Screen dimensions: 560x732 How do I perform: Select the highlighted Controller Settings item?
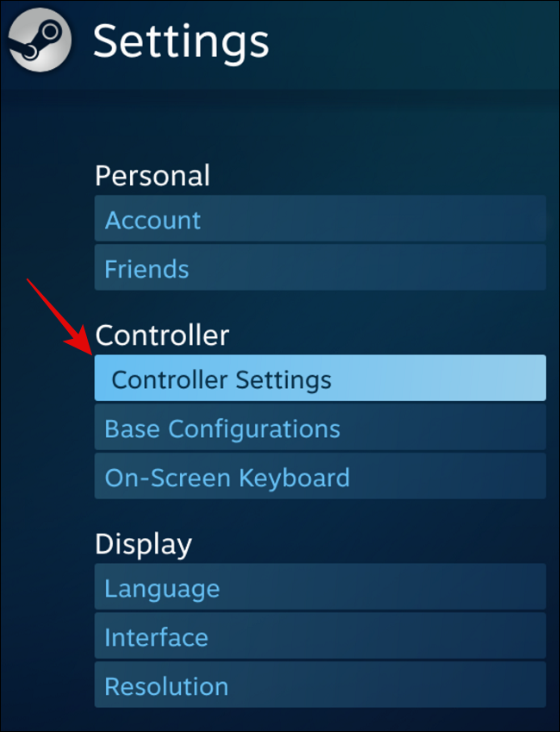tap(320, 378)
